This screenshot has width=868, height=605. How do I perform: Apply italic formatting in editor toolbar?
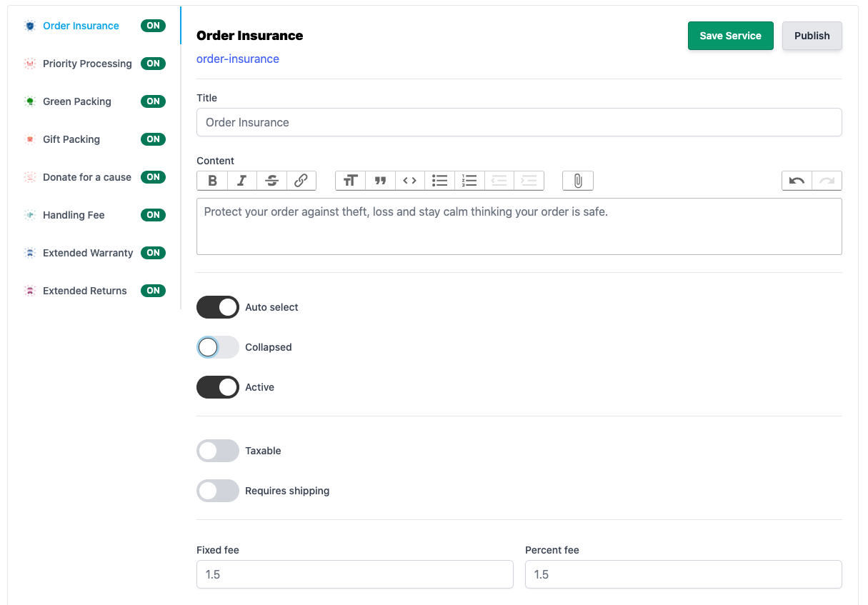(242, 181)
